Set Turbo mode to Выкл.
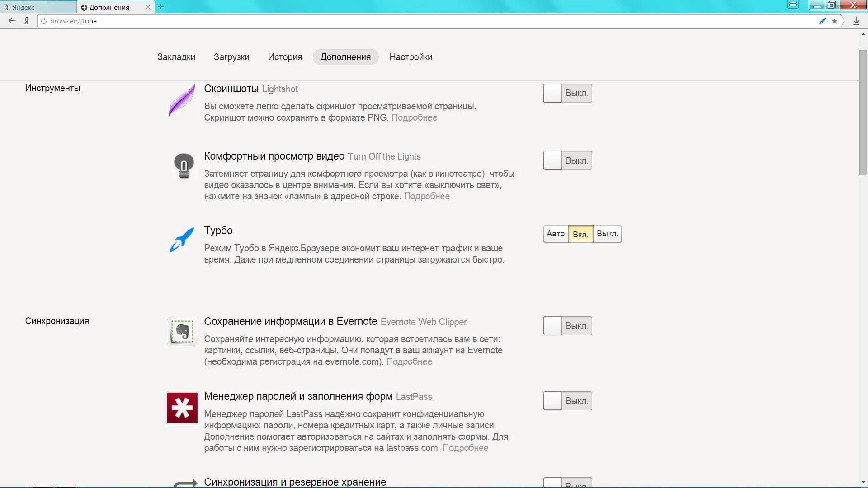The image size is (868, 488). [607, 234]
